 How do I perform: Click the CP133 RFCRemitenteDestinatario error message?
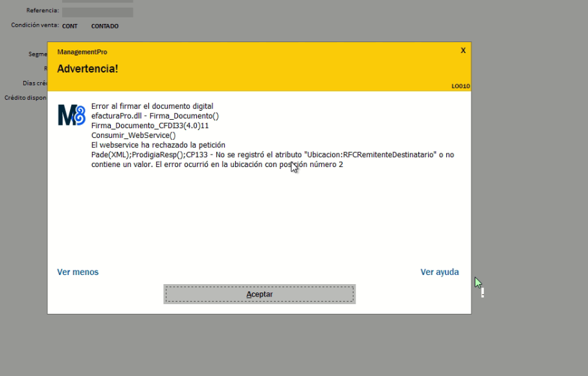pyautogui.click(x=273, y=160)
